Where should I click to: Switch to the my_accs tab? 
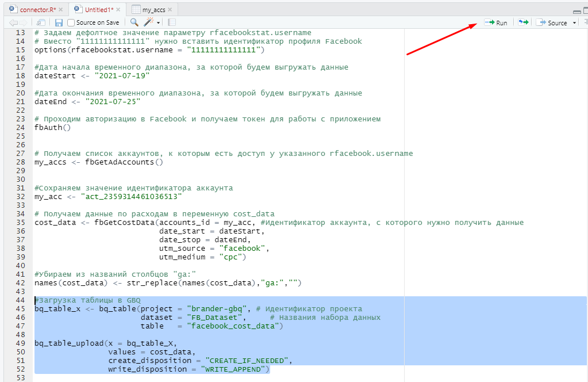pyautogui.click(x=153, y=10)
